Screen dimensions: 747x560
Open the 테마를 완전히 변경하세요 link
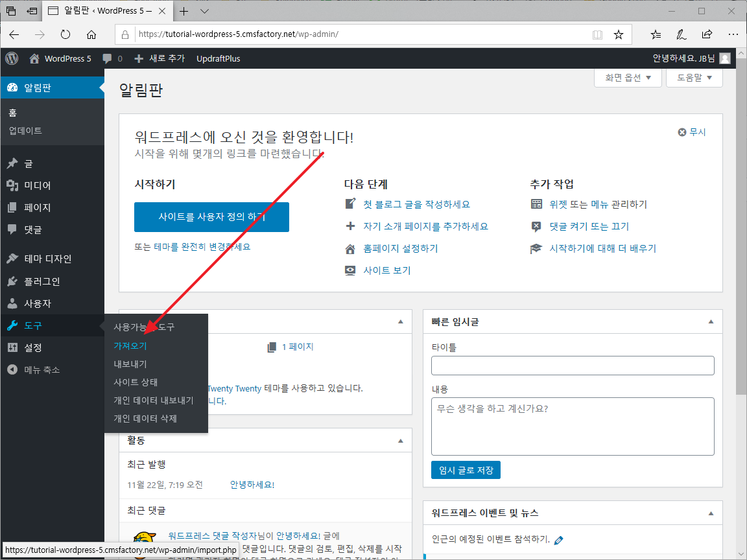point(202,247)
